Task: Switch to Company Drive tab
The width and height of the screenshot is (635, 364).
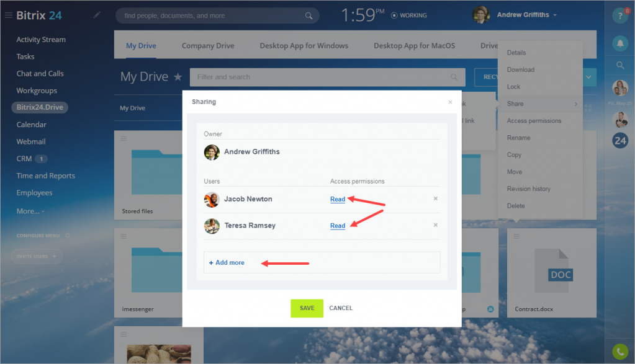Action: [208, 46]
